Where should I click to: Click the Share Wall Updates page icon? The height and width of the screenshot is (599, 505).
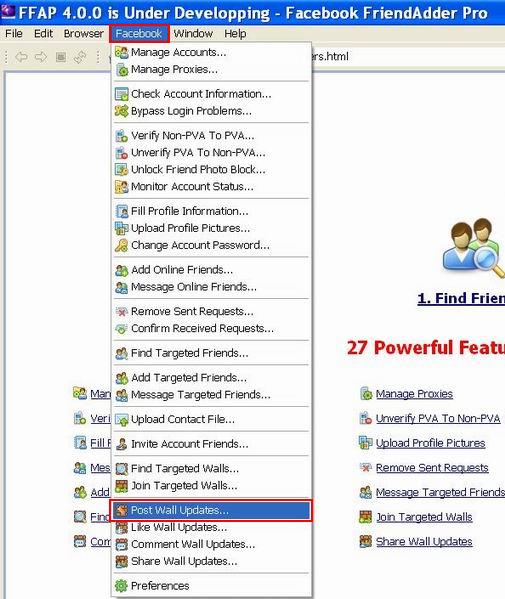coord(366,541)
